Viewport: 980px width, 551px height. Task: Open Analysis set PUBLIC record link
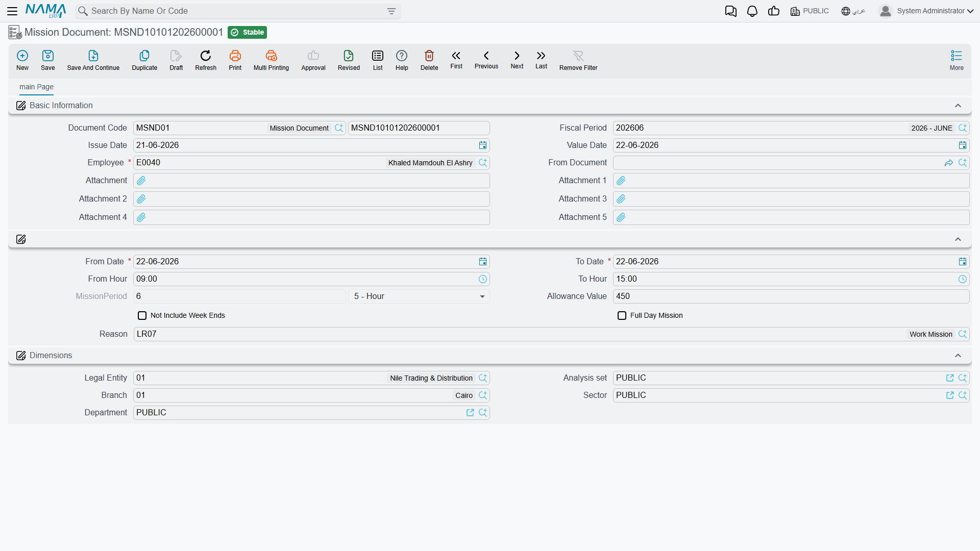click(x=950, y=378)
